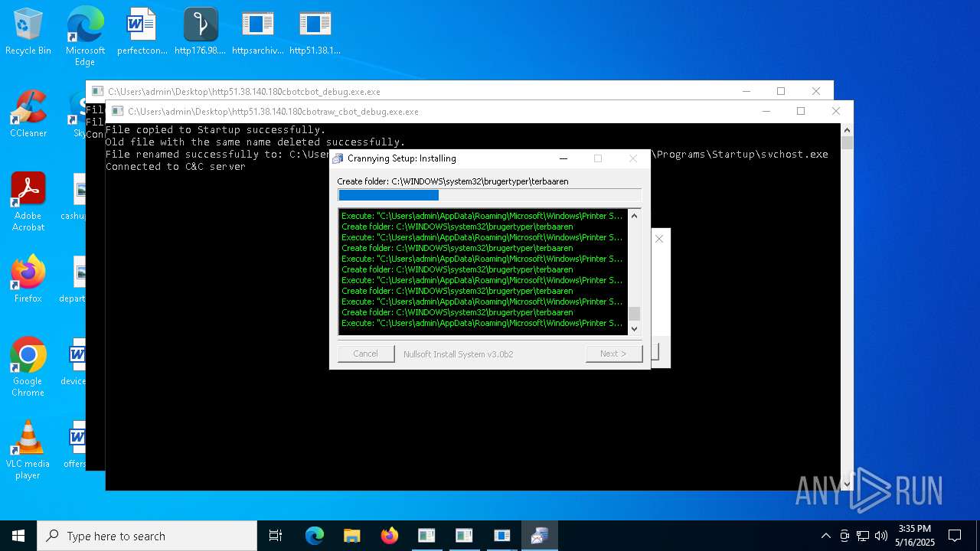The image size is (980, 551).
Task: Click the Next > button in installer
Action: click(613, 354)
